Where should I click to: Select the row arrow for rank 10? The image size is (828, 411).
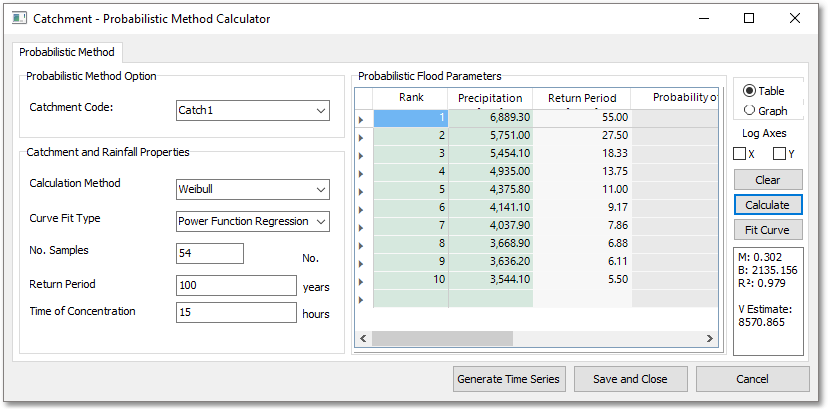363,281
